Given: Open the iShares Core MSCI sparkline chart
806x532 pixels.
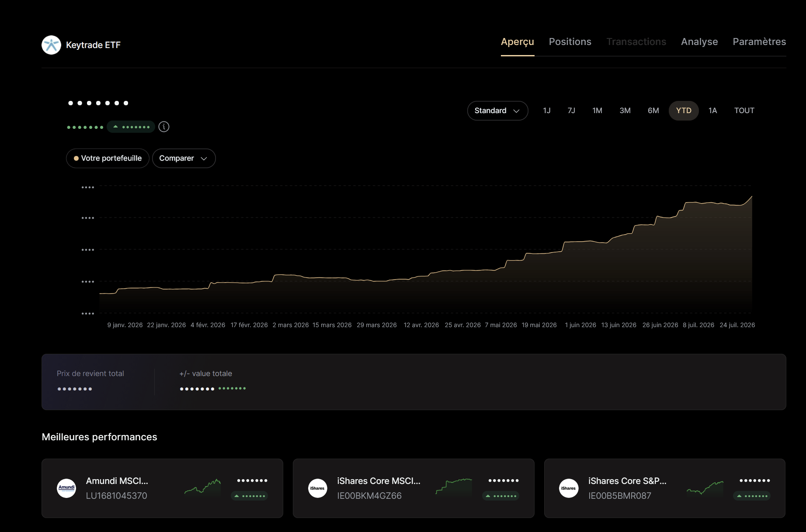Looking at the screenshot, I should click(454, 487).
